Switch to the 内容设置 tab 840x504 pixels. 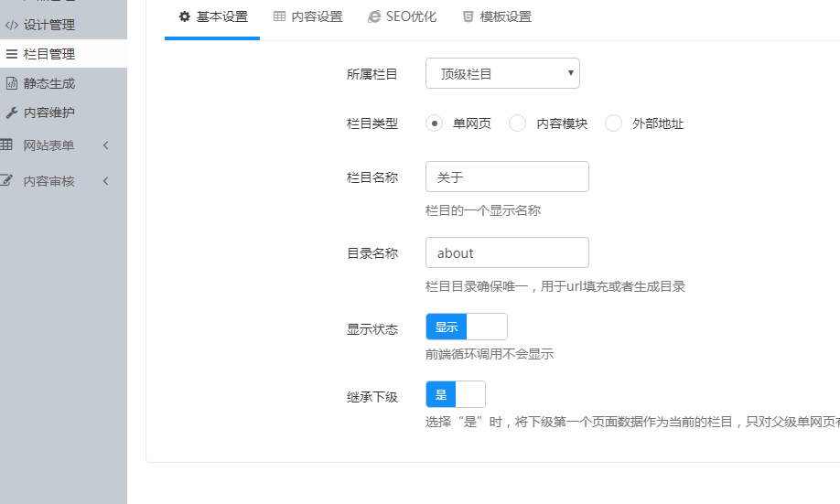[307, 17]
